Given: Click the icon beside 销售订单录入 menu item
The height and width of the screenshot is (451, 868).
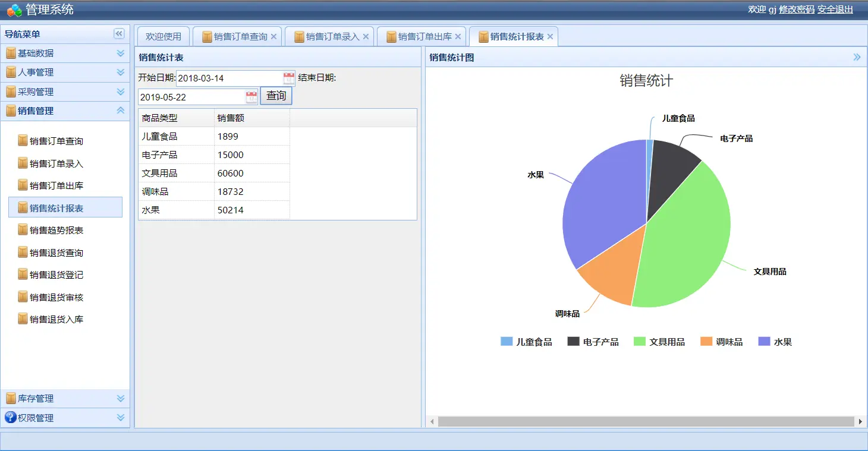Looking at the screenshot, I should click(x=23, y=163).
